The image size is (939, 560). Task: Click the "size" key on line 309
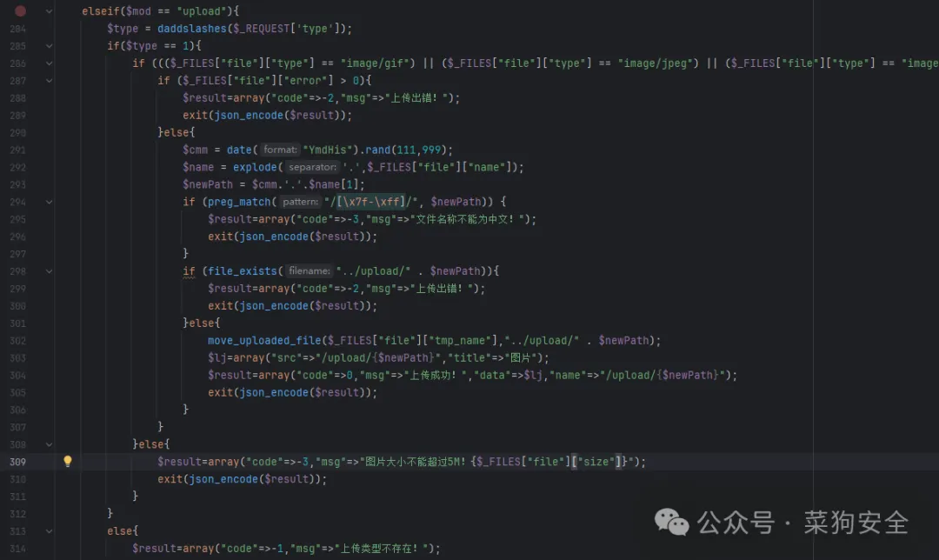click(x=596, y=462)
